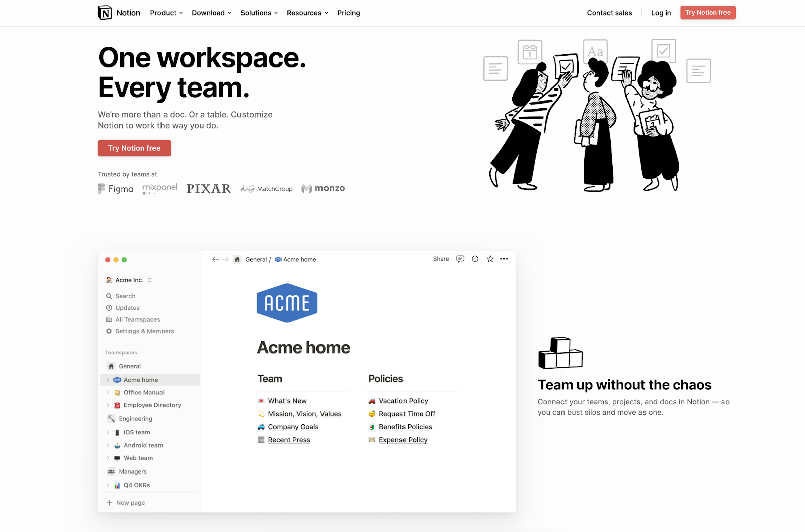Click the MatchGroup logo

[x=267, y=189]
